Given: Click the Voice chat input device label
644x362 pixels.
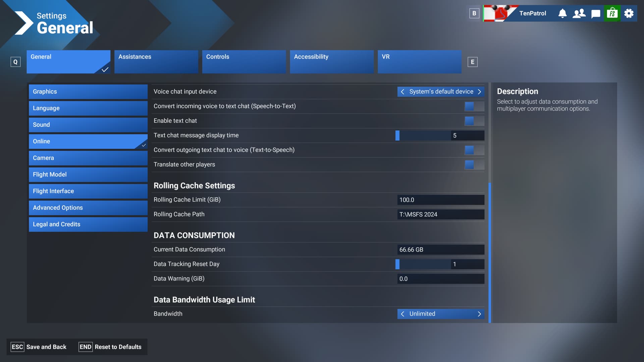Looking at the screenshot, I should pos(185,92).
